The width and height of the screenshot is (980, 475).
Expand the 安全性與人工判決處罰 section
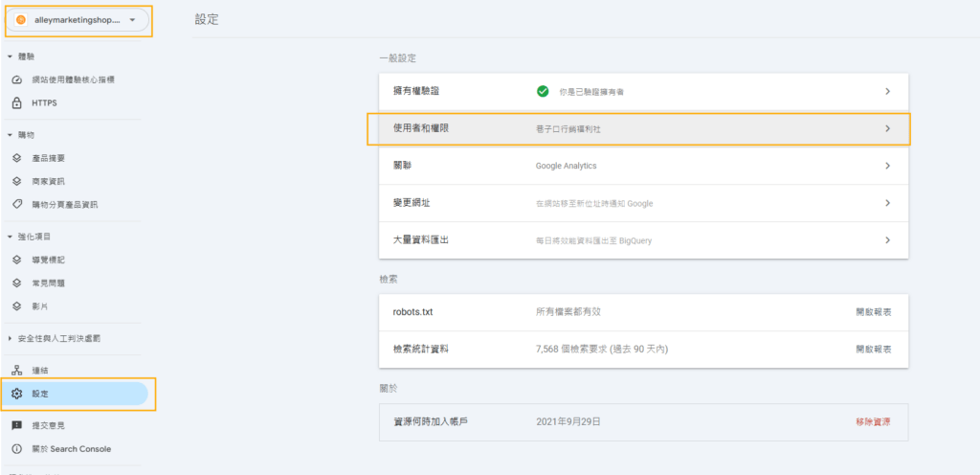10,338
